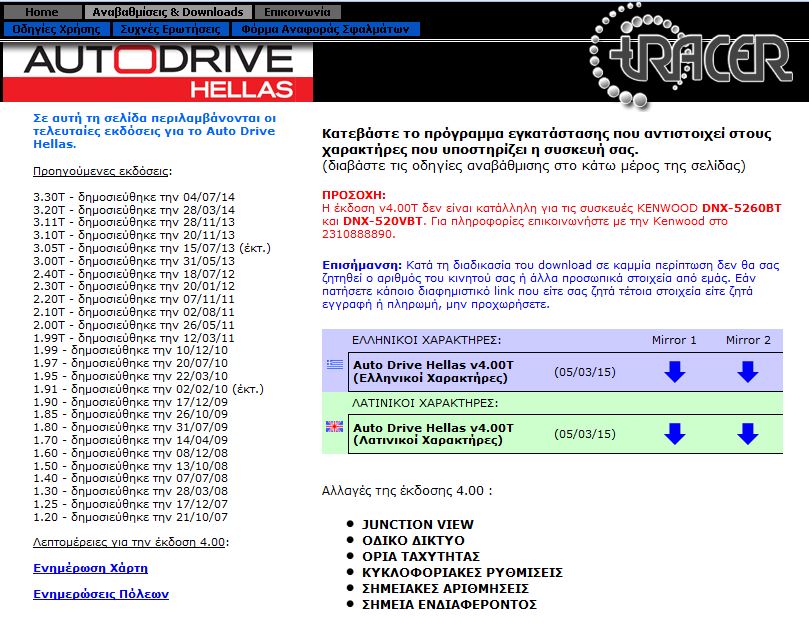The image size is (809, 623).
Task: Click the 1.60 version entry dated 08/12/08
Action: click(x=131, y=453)
